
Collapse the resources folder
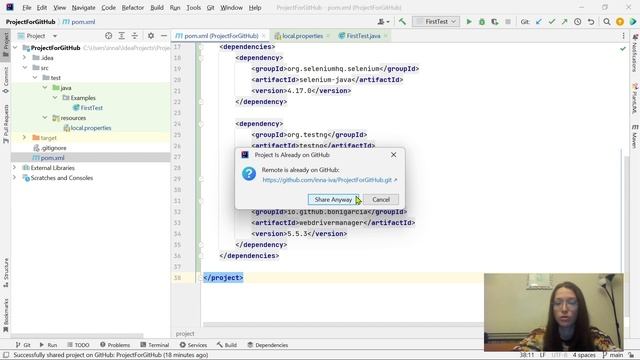tap(45, 118)
